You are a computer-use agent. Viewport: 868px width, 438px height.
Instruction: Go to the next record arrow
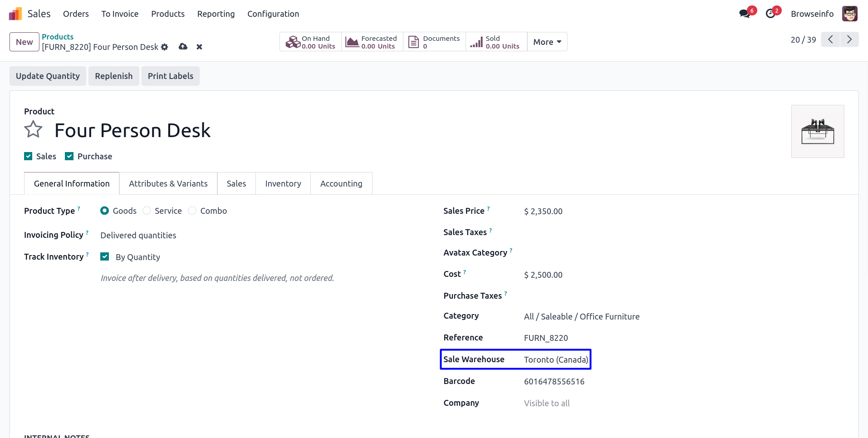pos(849,39)
